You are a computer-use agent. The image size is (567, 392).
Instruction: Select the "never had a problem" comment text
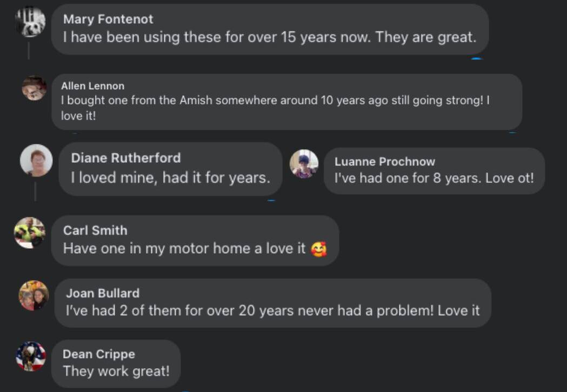click(272, 311)
